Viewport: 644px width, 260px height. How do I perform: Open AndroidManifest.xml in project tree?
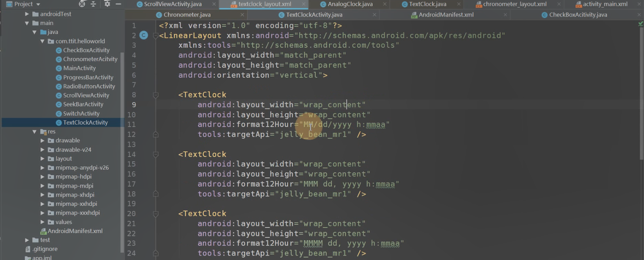click(x=71, y=231)
